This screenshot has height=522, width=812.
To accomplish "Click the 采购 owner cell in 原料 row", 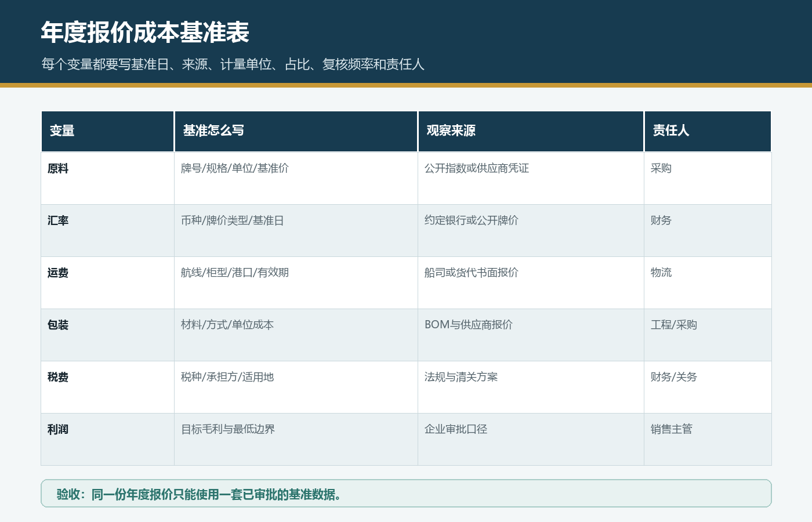I will click(708, 178).
